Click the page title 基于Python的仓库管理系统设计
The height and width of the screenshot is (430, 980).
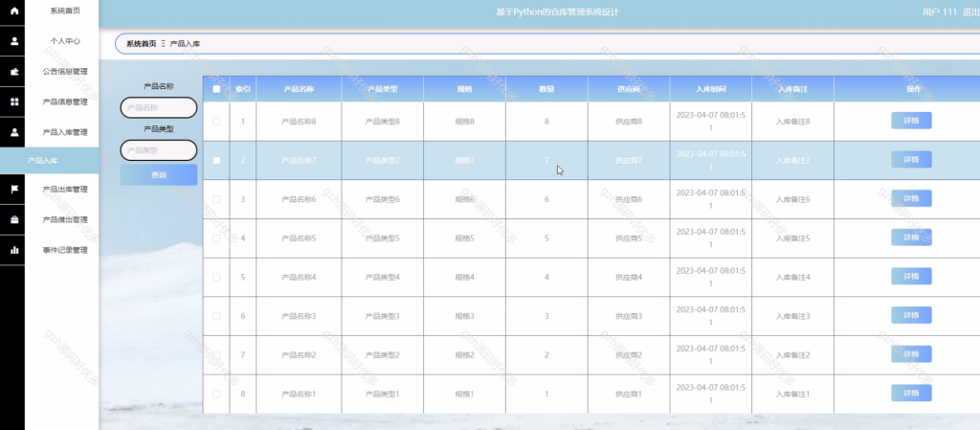point(558,11)
